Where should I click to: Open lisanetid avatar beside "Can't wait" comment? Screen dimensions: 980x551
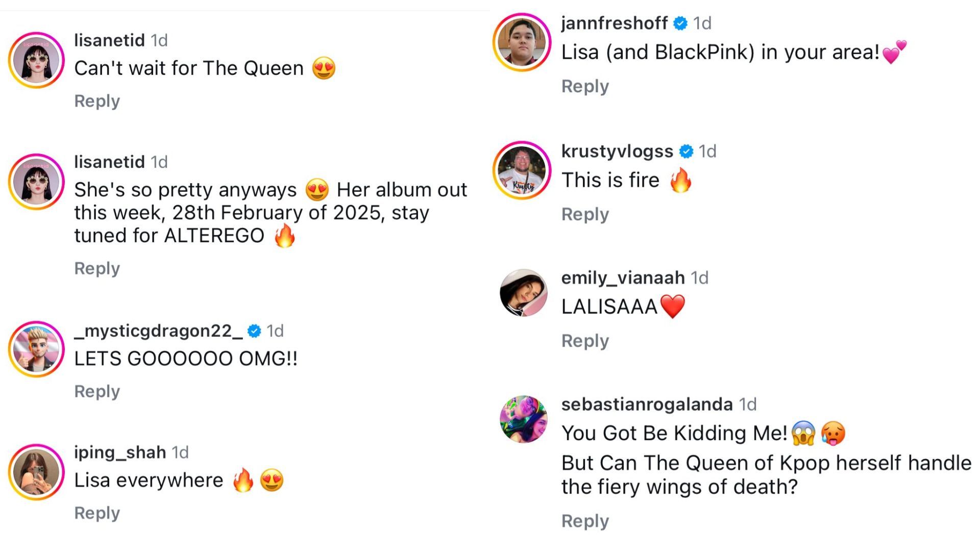pos(36,60)
